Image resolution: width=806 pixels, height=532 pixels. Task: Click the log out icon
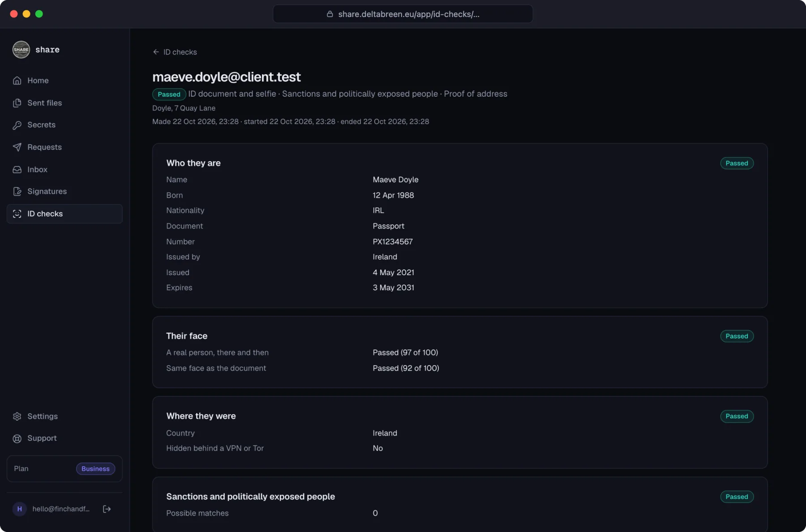(107, 509)
